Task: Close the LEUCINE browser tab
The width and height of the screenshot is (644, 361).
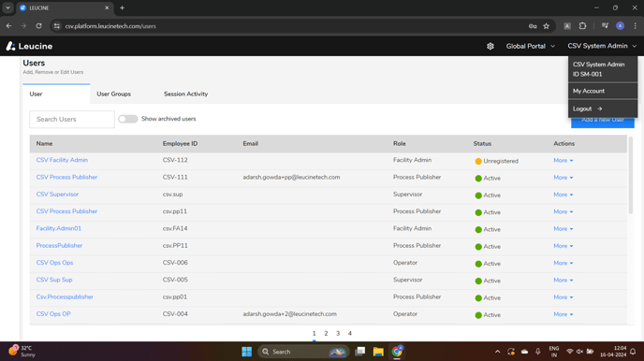Action: pos(107,7)
